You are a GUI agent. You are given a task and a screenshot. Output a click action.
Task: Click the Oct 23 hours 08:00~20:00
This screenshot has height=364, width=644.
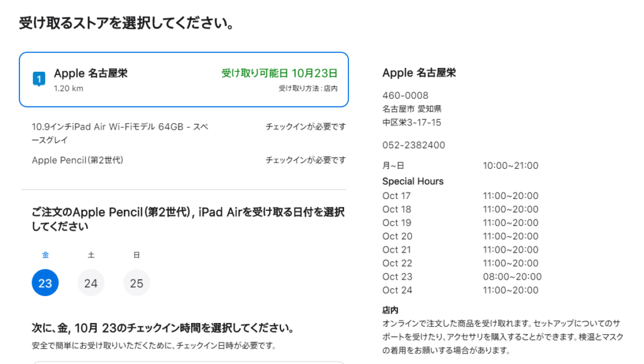[512, 277]
